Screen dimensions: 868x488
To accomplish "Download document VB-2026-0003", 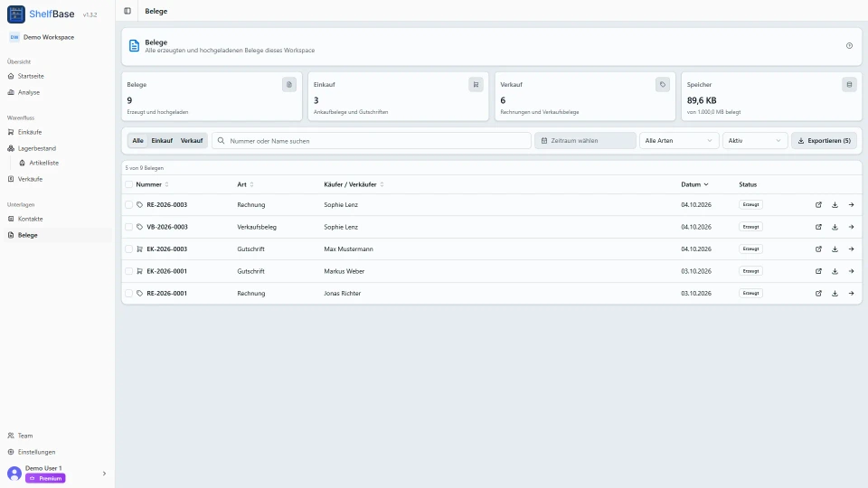I will tap(835, 227).
